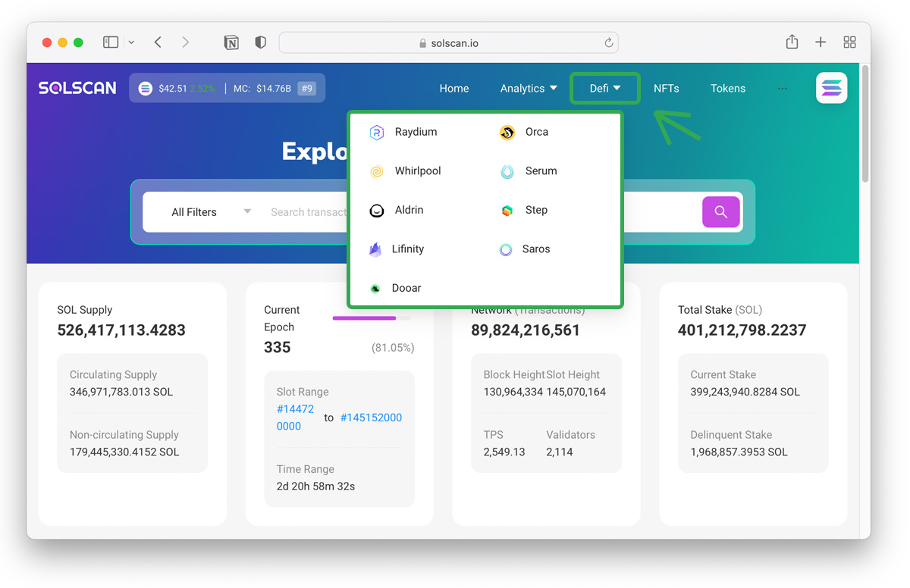Select Lifinity from Defi menu
The width and height of the screenshot is (910, 588).
pos(408,249)
